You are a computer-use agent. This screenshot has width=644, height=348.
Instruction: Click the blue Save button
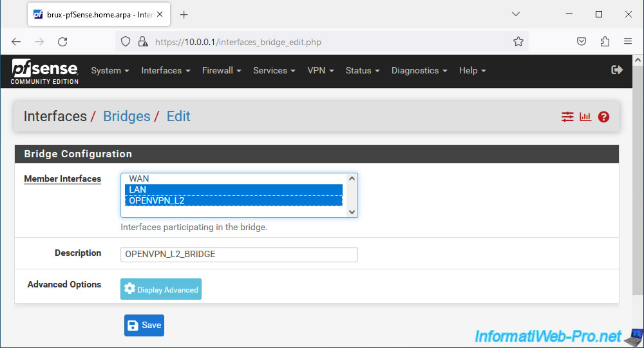click(144, 325)
